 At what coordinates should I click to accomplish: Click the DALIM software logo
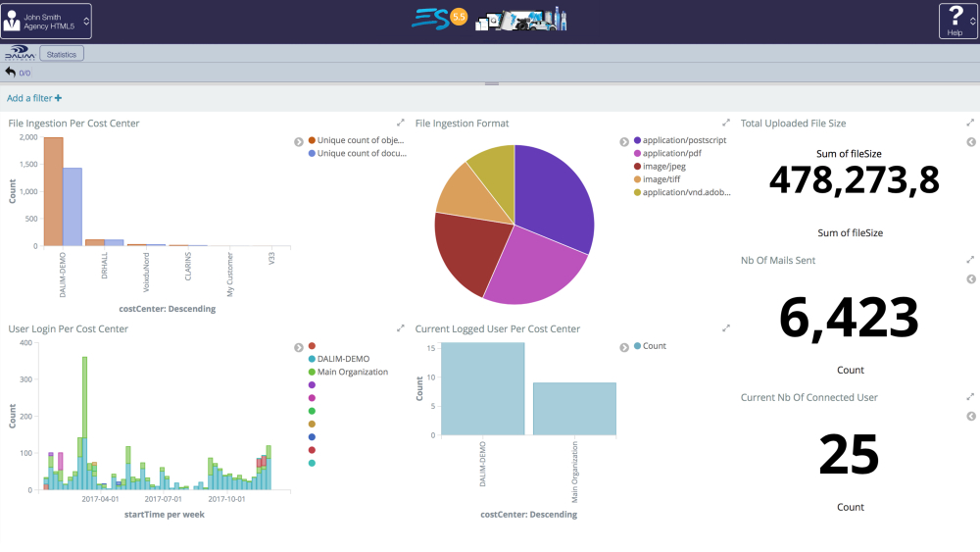[20, 54]
